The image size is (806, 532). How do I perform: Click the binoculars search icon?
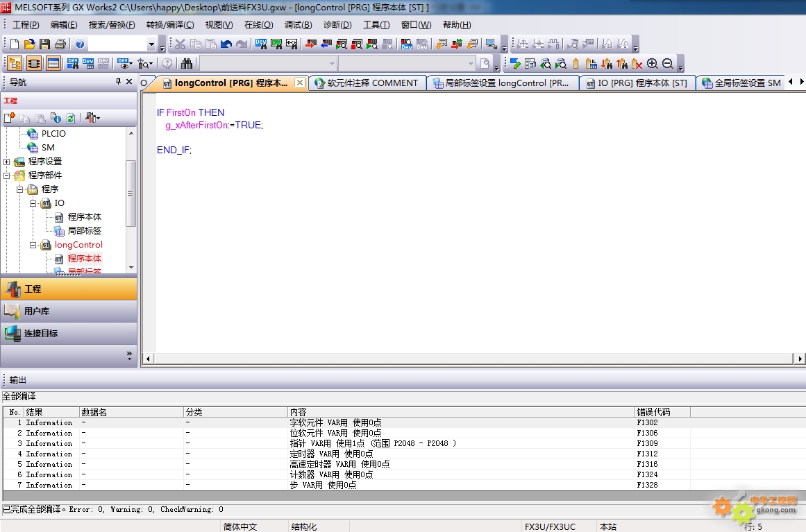point(187,64)
